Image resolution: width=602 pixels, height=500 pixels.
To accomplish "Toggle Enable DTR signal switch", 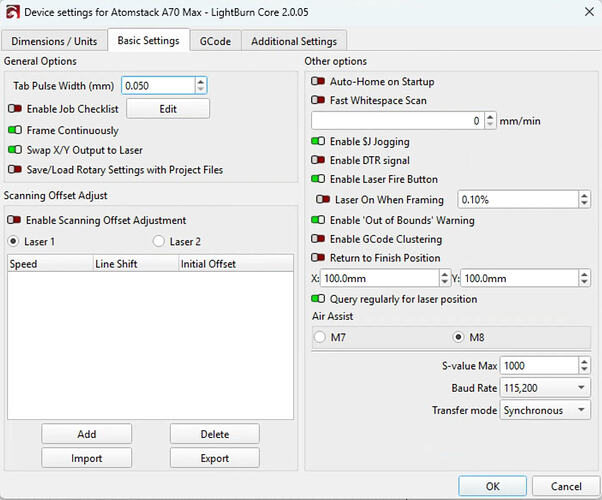I will tap(318, 160).
